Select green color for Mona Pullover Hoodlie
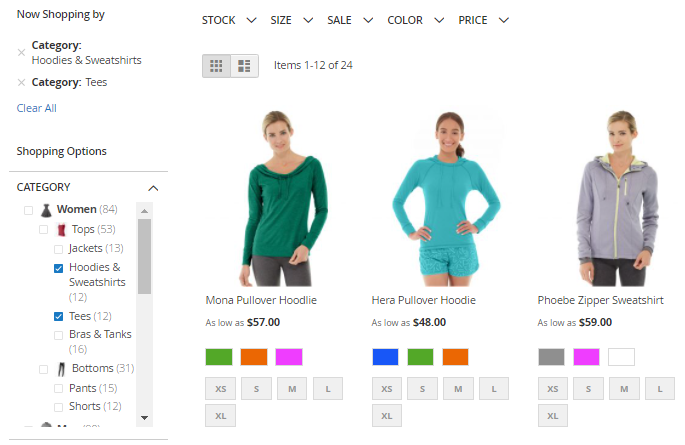 219,357
